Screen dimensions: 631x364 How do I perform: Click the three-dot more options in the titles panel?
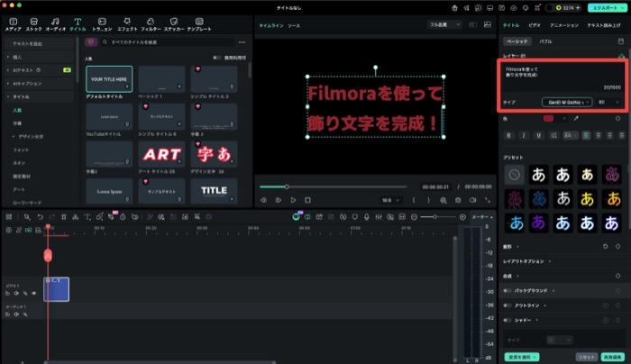[x=242, y=41]
